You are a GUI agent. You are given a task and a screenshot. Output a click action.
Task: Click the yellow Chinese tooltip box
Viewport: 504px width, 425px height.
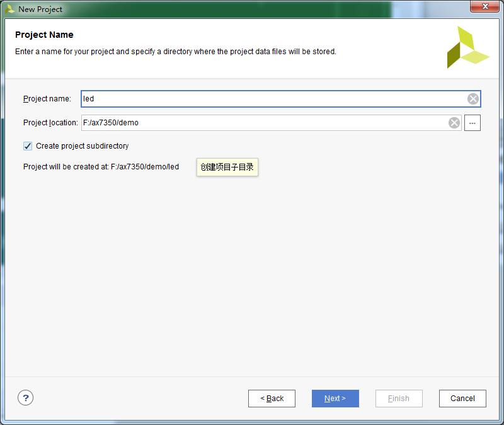point(227,167)
